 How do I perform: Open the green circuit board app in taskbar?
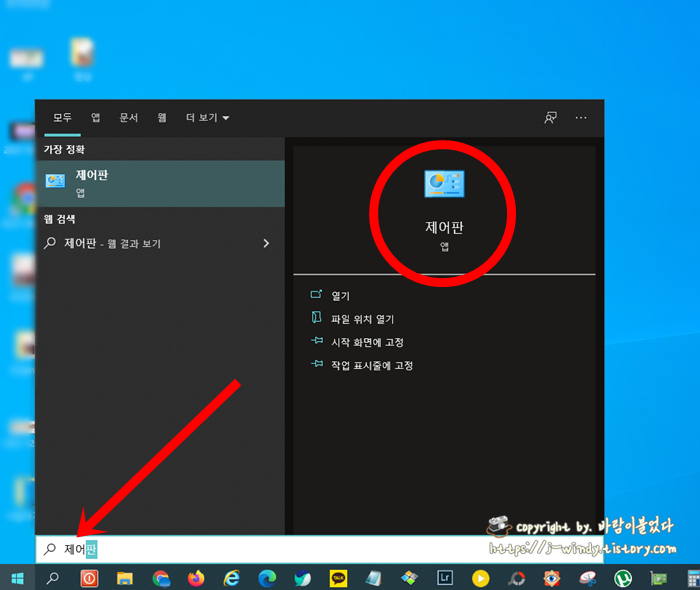click(658, 578)
